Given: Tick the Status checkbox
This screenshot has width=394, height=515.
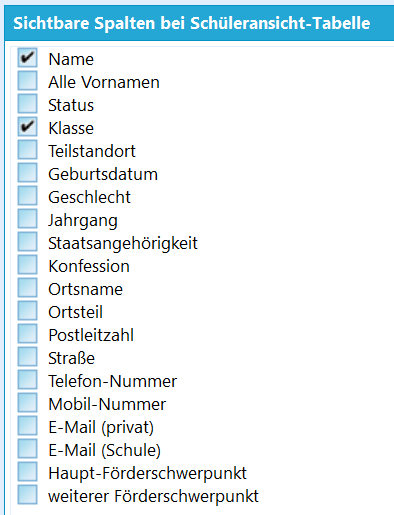Looking at the screenshot, I should (x=27, y=104).
